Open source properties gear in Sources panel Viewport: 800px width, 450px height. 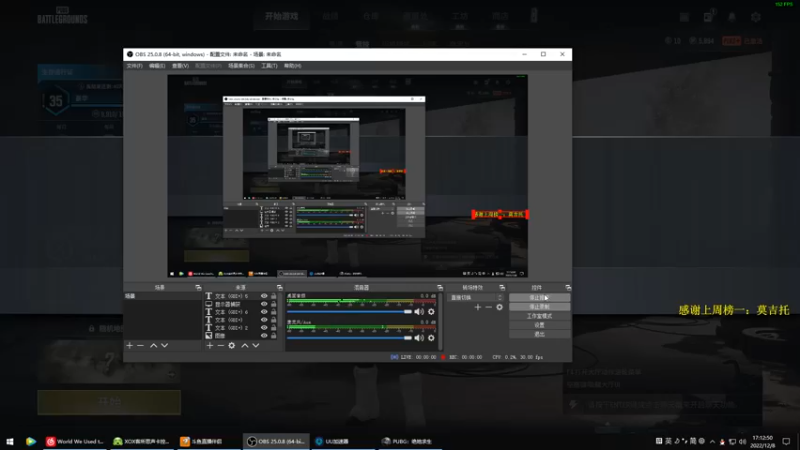click(x=232, y=345)
